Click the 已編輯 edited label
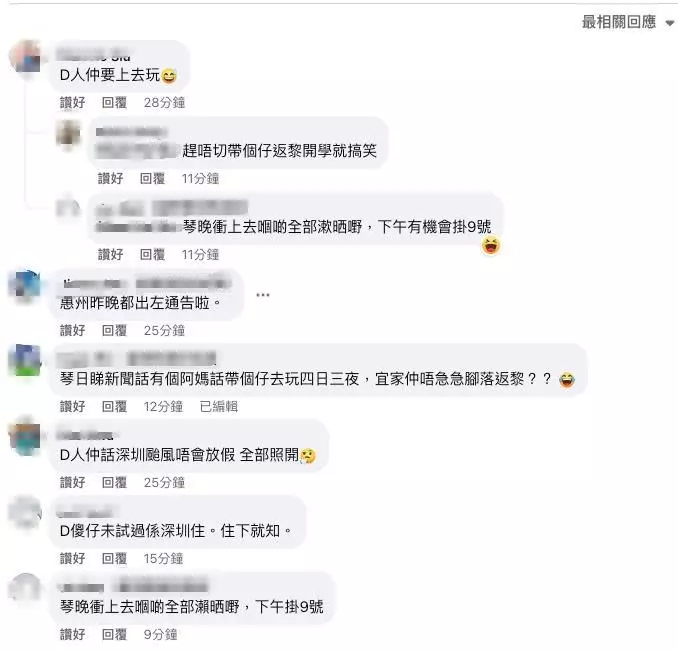The height and width of the screenshot is (650, 678). point(218,406)
